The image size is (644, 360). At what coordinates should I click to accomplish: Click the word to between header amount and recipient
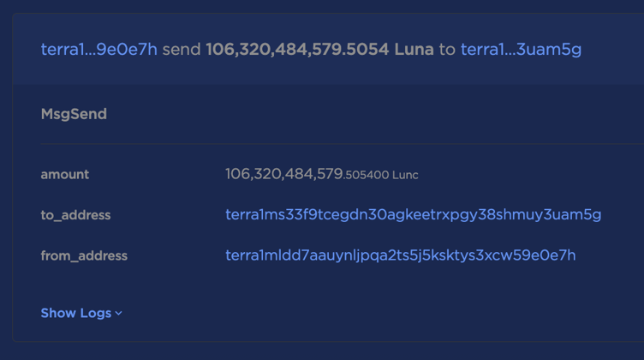[447, 49]
